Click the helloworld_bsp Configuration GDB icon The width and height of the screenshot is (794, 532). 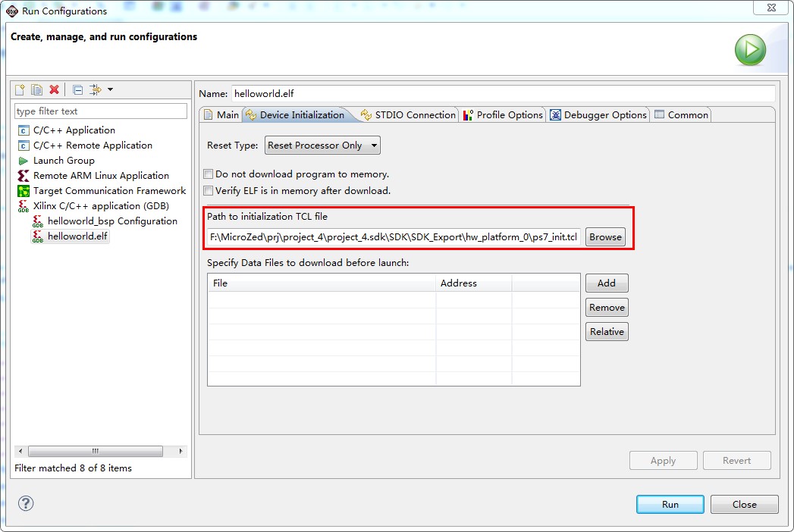[x=37, y=221]
